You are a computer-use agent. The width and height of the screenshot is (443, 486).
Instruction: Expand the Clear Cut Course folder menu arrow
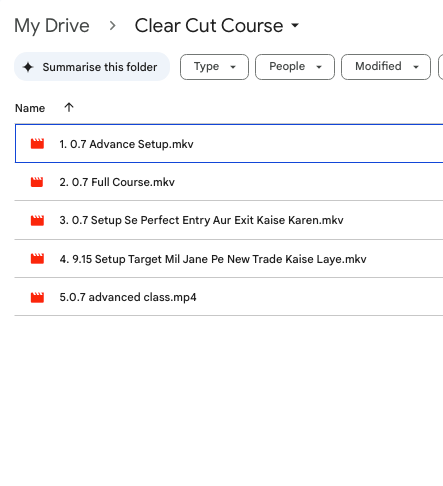click(x=295, y=25)
